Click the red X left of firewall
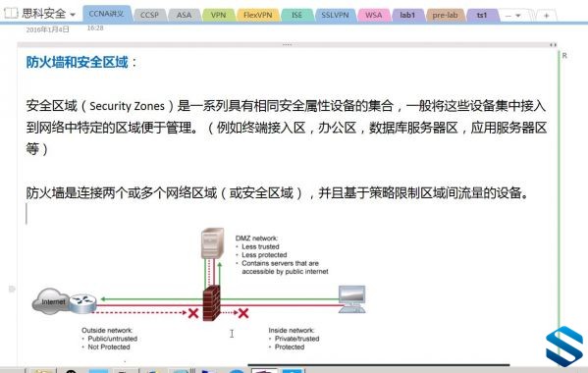Screen dimensions: 588x373 (x=193, y=313)
